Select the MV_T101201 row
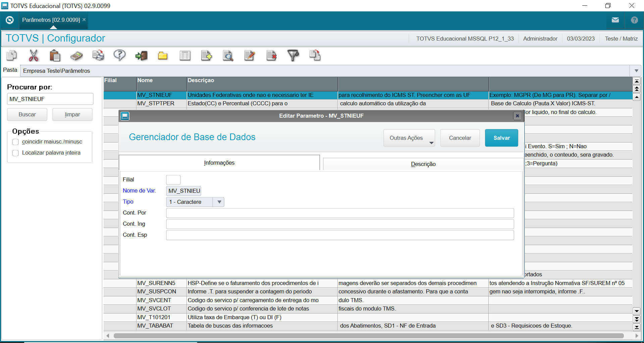 tap(368, 318)
